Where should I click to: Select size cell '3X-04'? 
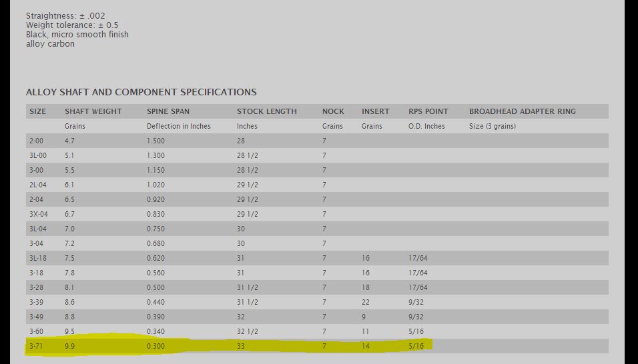click(38, 214)
